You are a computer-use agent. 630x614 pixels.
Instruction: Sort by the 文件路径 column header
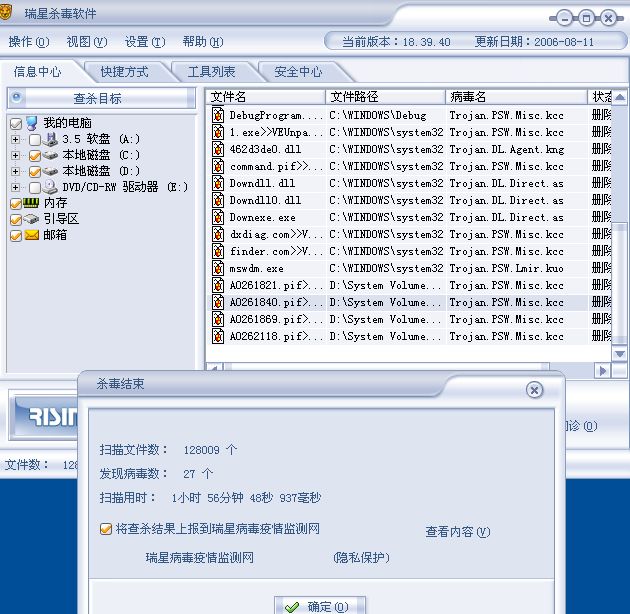coord(385,97)
